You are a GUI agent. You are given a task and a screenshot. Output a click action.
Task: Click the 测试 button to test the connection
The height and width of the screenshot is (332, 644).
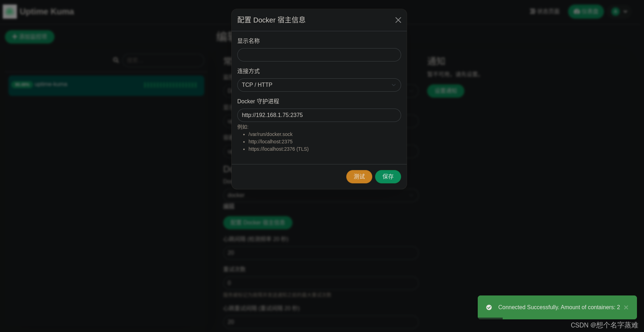359,177
